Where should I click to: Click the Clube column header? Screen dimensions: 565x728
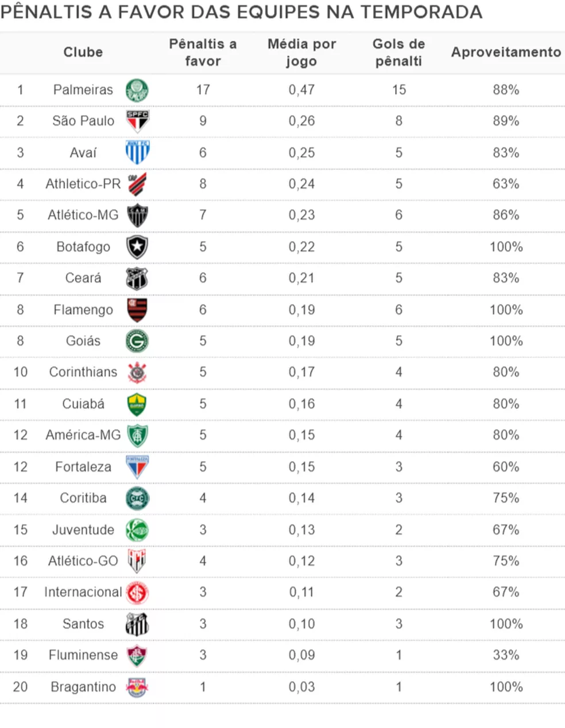click(x=83, y=52)
